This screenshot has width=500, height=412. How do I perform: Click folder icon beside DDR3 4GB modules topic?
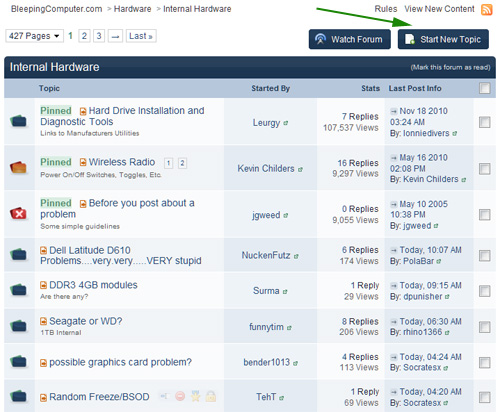click(x=19, y=289)
